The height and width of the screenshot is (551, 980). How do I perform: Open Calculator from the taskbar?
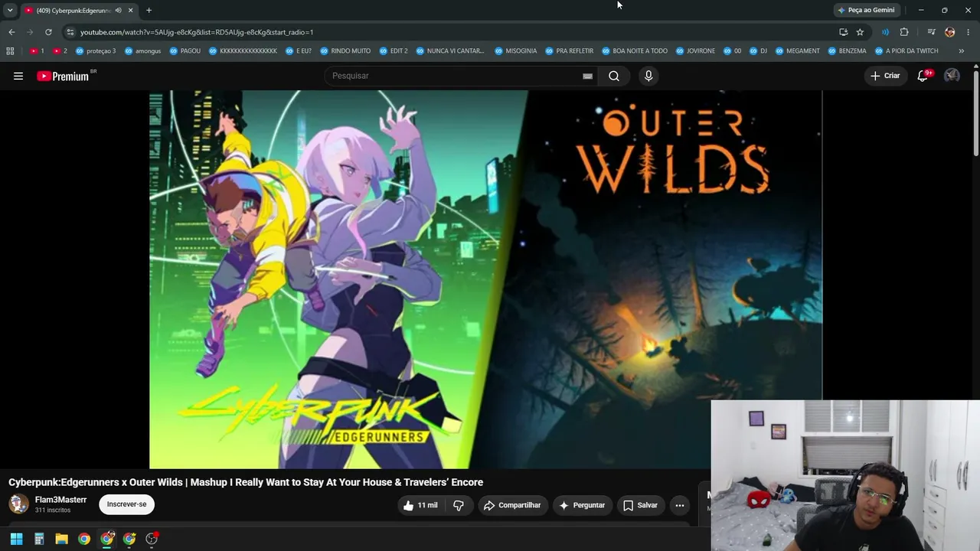click(39, 539)
